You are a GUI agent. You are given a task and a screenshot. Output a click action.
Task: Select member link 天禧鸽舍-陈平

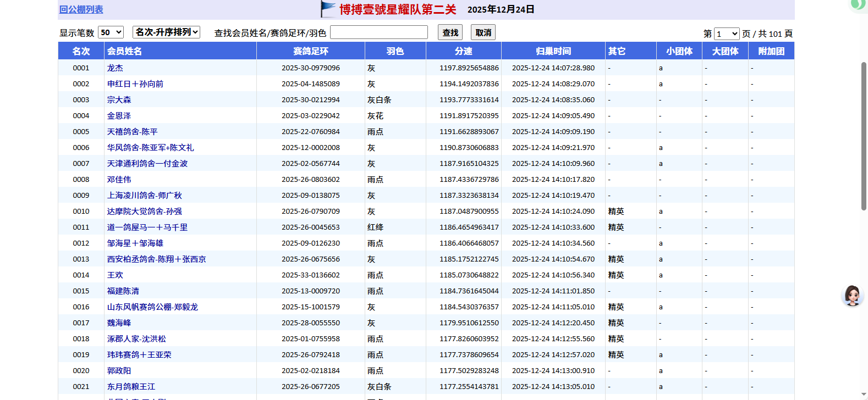(132, 132)
